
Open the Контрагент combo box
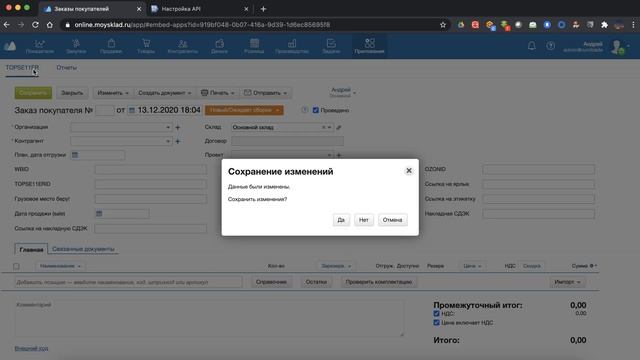click(x=121, y=141)
